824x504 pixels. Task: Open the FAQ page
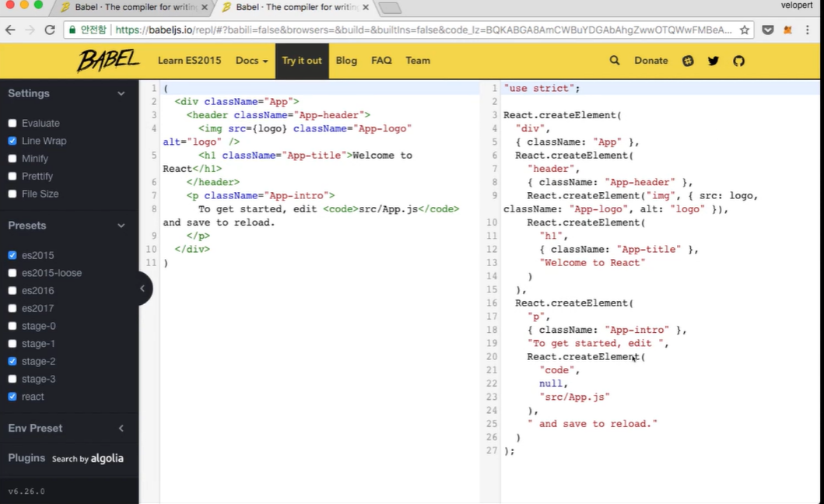pyautogui.click(x=381, y=61)
